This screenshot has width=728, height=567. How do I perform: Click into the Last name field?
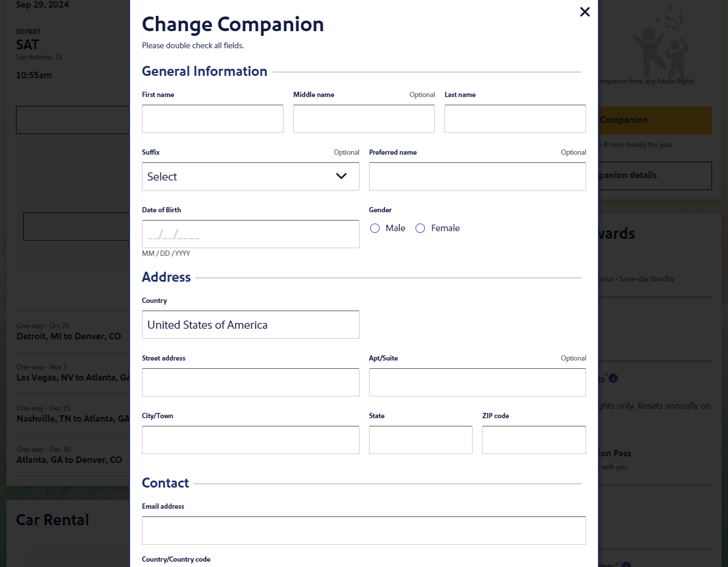point(515,118)
